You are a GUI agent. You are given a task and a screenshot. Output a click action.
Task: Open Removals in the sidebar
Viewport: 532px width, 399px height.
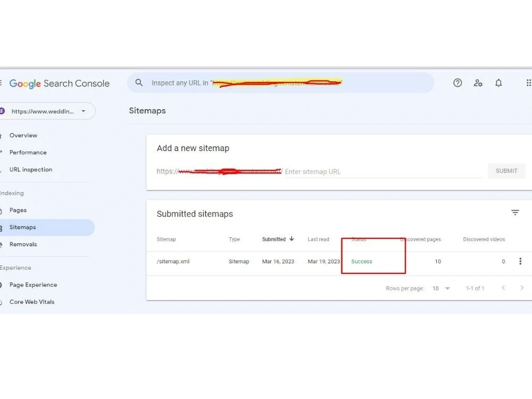coord(23,244)
